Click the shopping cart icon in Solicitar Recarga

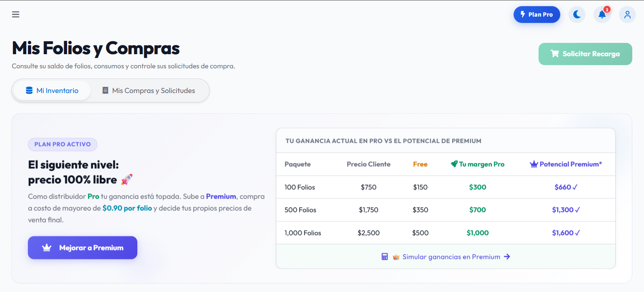click(555, 54)
